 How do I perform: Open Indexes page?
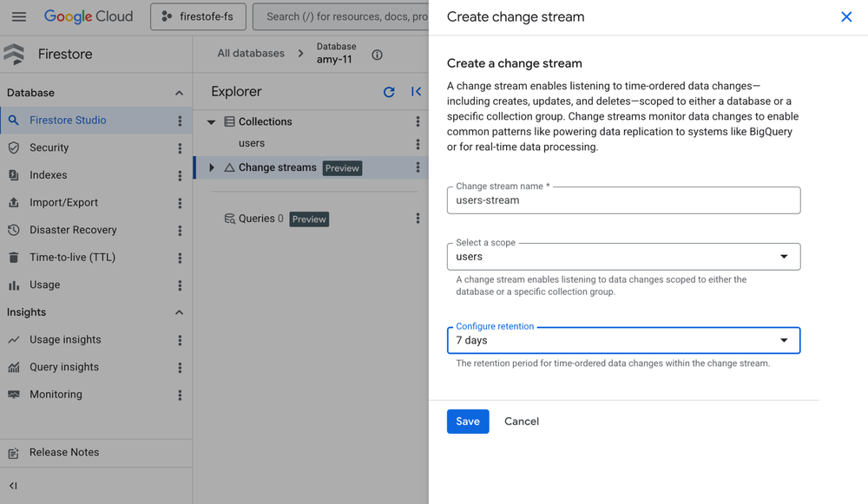coord(48,175)
